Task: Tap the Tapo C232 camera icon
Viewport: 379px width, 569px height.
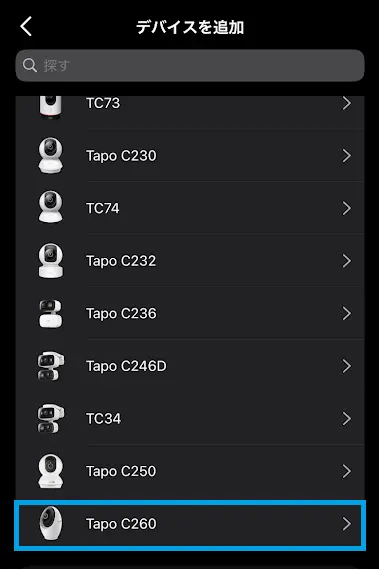Action: tap(50, 261)
